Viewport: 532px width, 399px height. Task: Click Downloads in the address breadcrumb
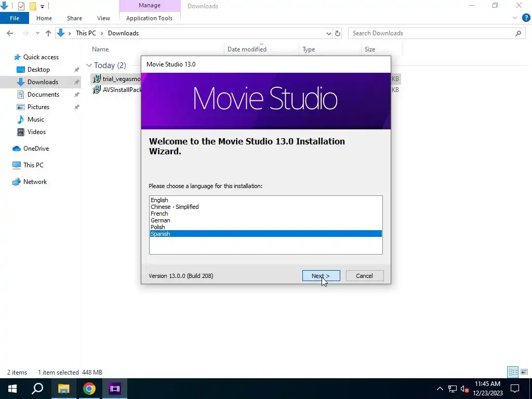123,33
